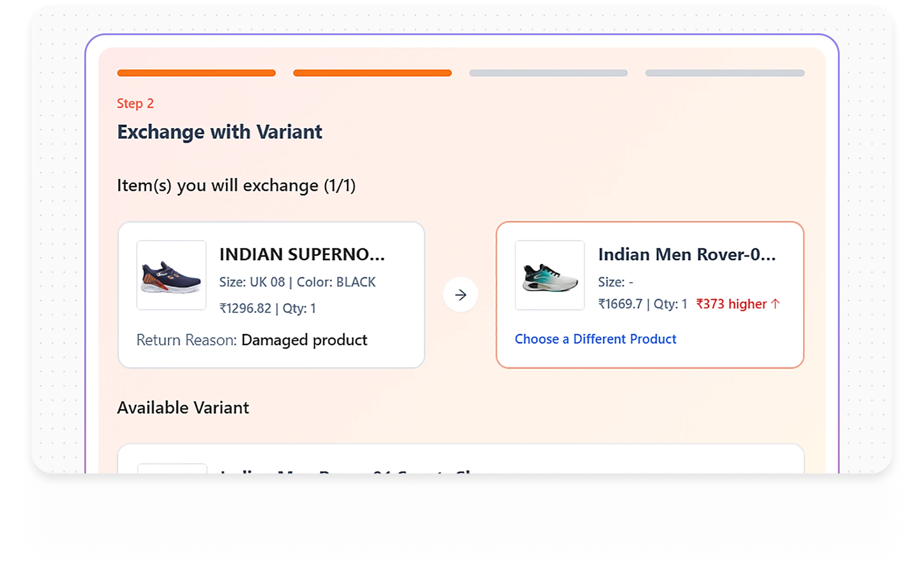The image size is (924, 586).
Task: Click the ₹1669.7 price on Rover card
Action: pyautogui.click(x=620, y=304)
